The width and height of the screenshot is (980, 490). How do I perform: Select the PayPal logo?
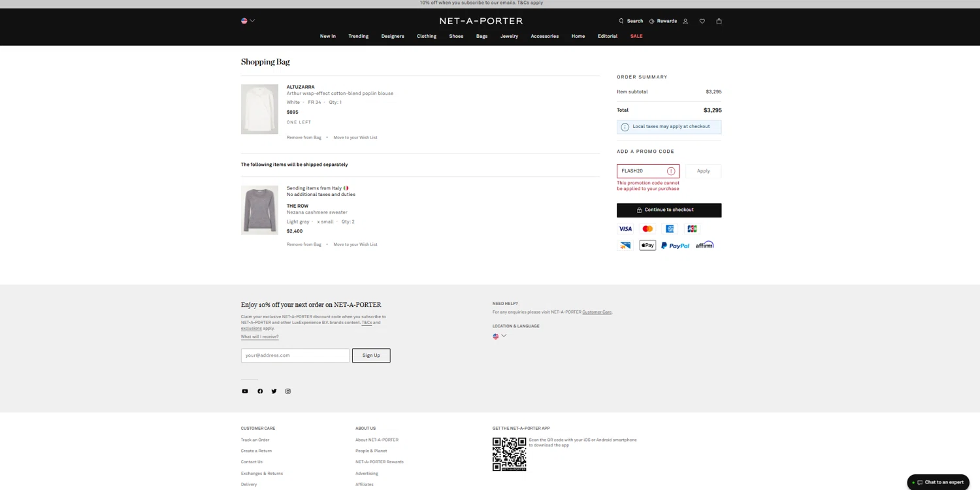click(675, 246)
